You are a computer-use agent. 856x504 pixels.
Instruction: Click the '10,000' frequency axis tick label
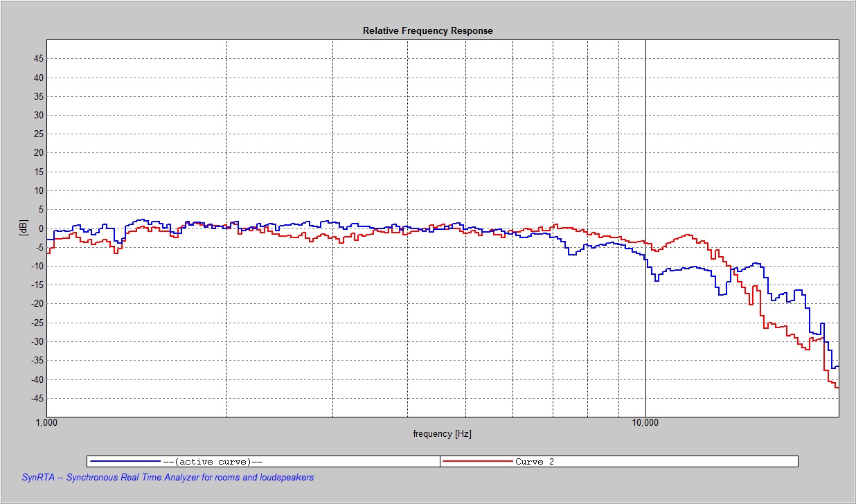coord(645,422)
